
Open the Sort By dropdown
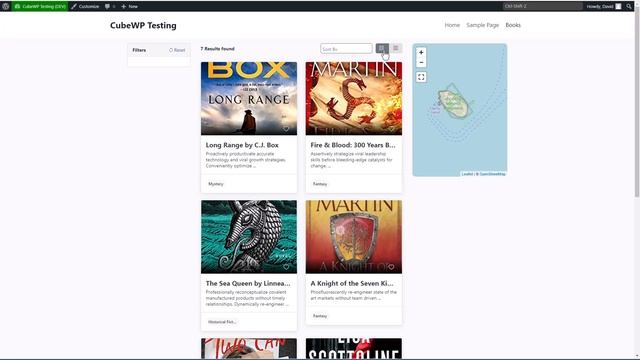click(x=346, y=49)
